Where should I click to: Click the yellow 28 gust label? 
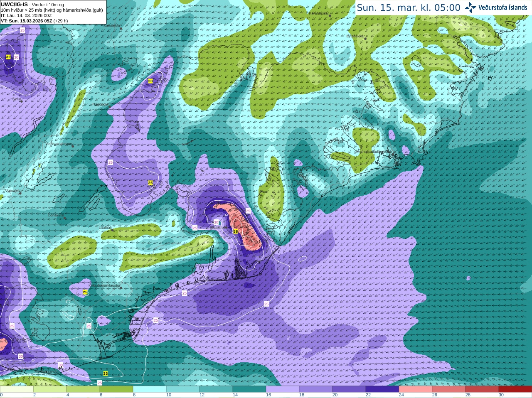coord(150,81)
